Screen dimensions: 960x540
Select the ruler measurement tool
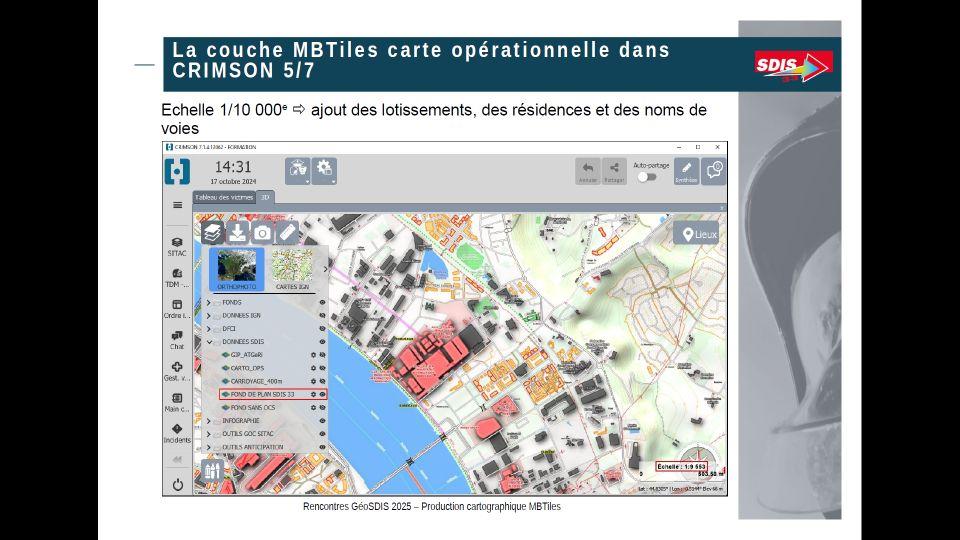pos(287,233)
